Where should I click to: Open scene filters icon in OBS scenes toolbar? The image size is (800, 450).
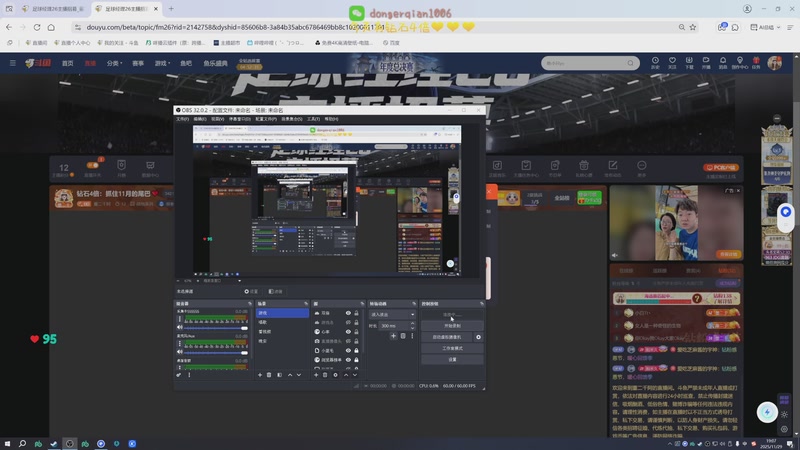tap(280, 375)
